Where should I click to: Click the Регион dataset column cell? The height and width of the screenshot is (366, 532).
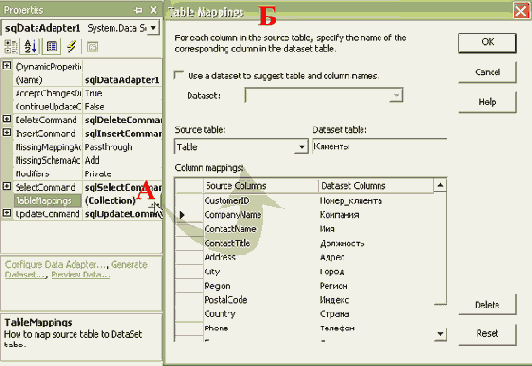tap(376, 286)
